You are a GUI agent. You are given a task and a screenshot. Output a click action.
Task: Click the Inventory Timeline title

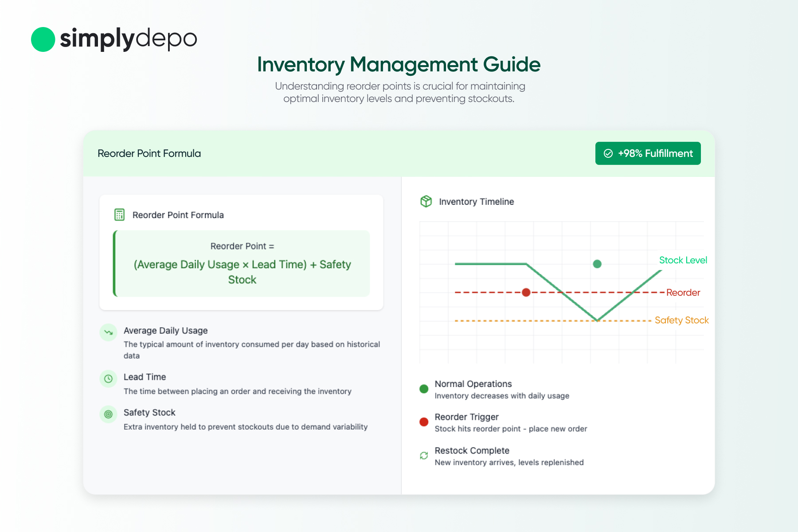[x=477, y=202]
